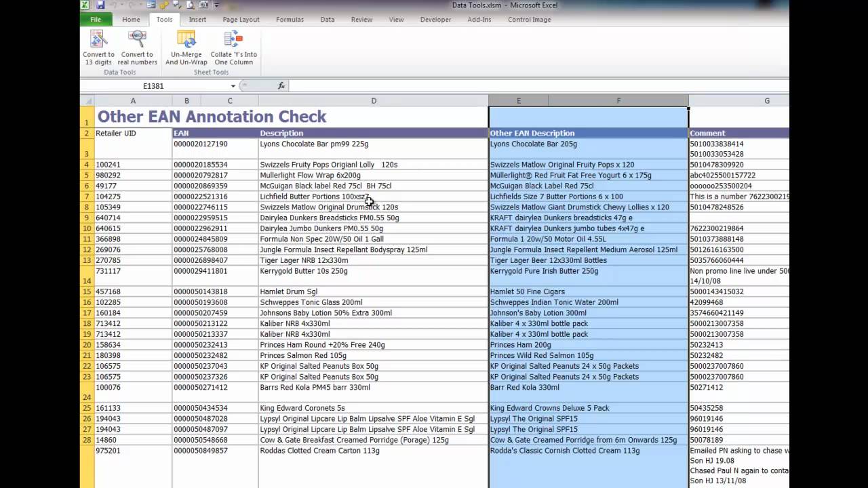Run Collate 'Y's Into One Column
The height and width of the screenshot is (488, 868).
pyautogui.click(x=234, y=48)
